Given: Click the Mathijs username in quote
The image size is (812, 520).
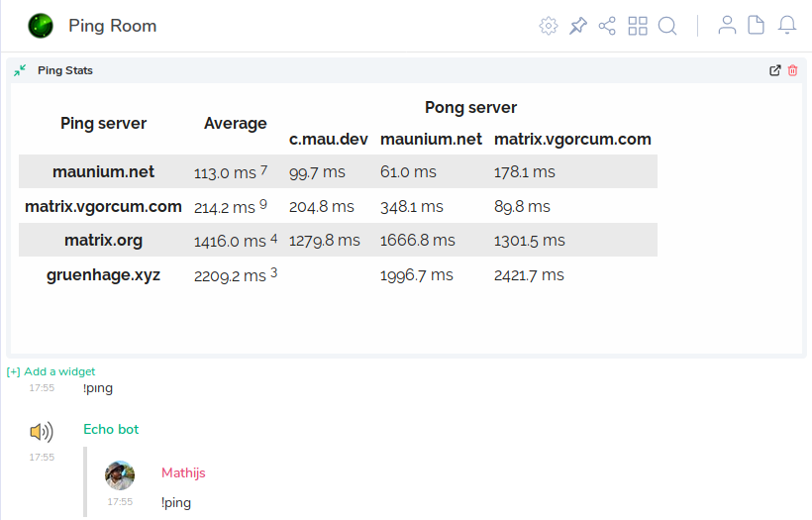Looking at the screenshot, I should pyautogui.click(x=183, y=472).
